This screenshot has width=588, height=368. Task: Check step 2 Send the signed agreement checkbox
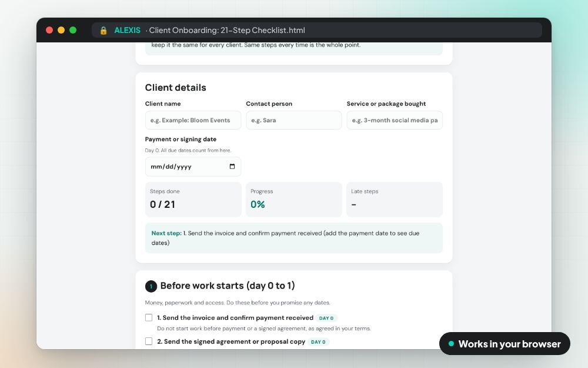coord(149,342)
